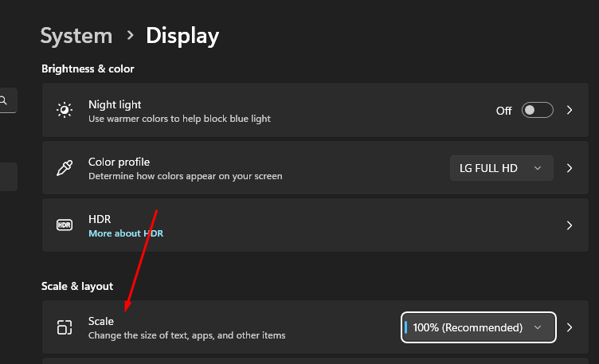Turn on the Night light switch
599x364 pixels.
tap(537, 110)
